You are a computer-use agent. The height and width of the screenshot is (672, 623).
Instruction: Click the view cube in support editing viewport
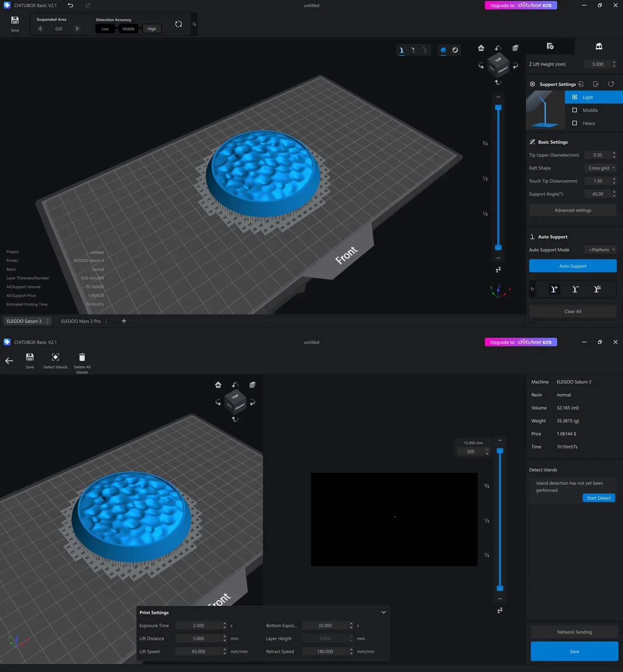[x=498, y=65]
